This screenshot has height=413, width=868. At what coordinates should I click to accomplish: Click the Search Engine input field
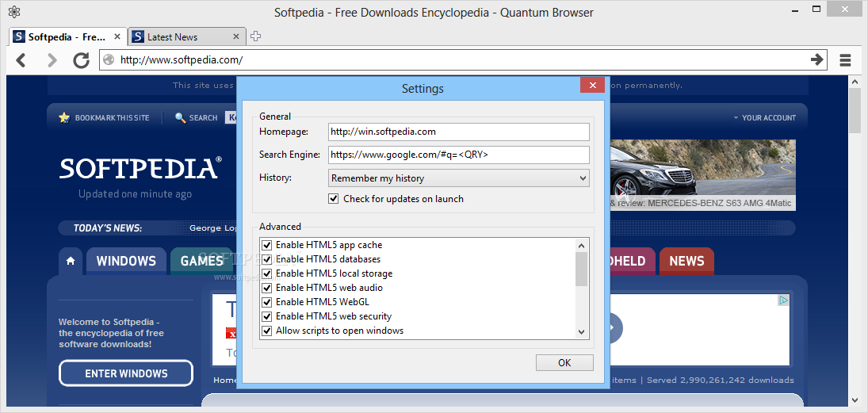458,155
